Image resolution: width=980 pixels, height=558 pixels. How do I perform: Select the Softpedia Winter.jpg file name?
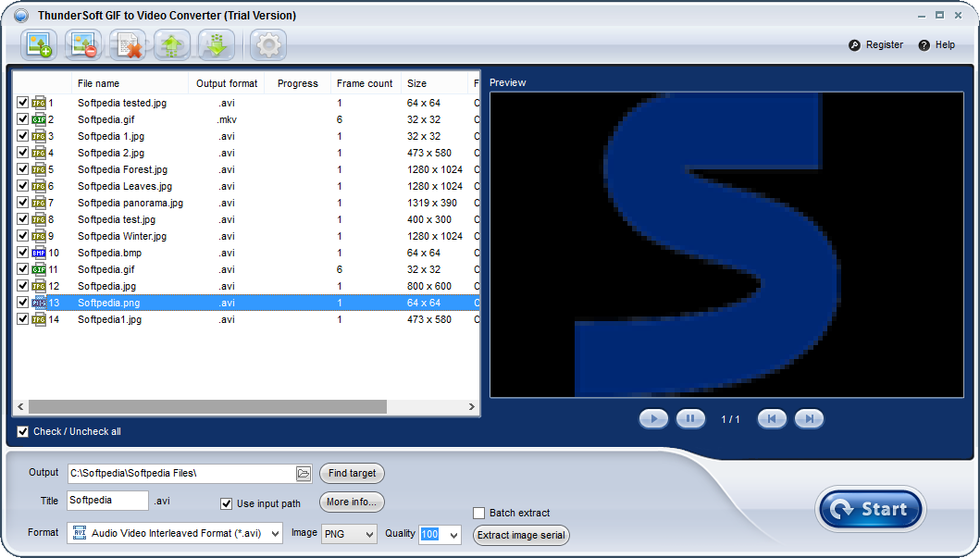click(x=122, y=236)
